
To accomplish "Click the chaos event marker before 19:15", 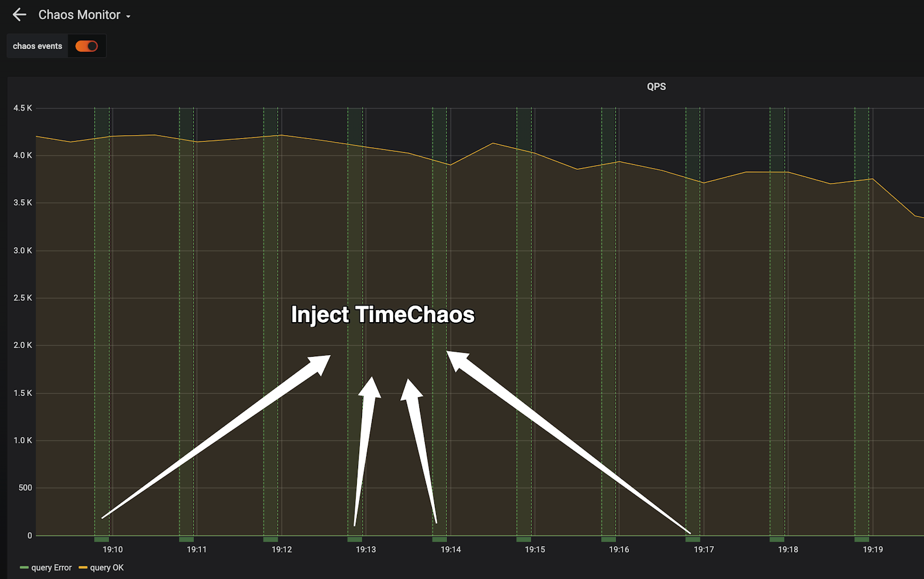I will tap(524, 539).
